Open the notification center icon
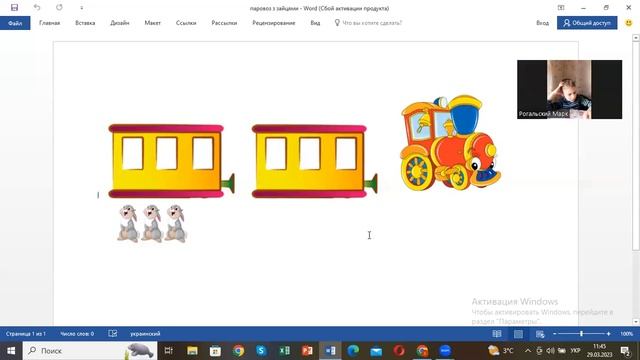 (625, 351)
